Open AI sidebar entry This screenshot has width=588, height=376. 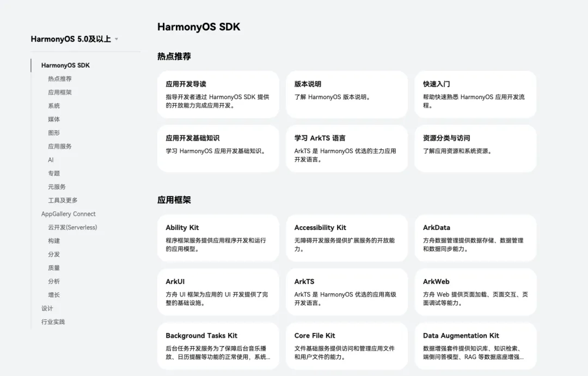[51, 160]
